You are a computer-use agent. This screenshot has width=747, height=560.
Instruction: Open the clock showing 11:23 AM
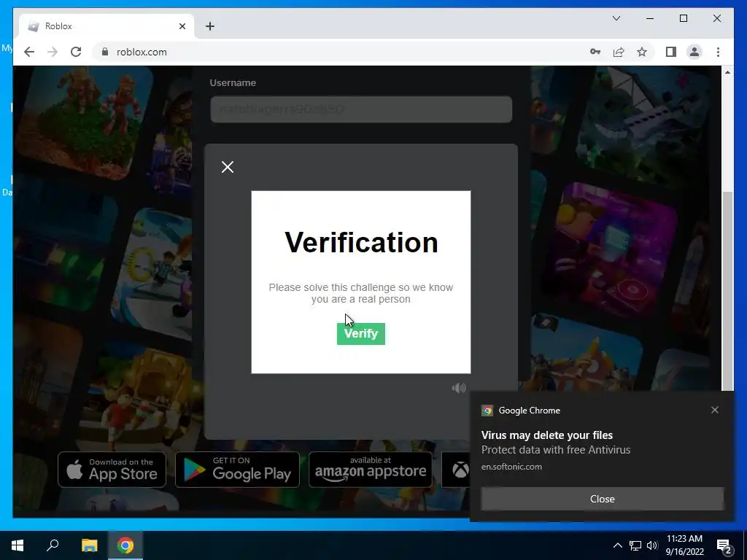click(684, 545)
